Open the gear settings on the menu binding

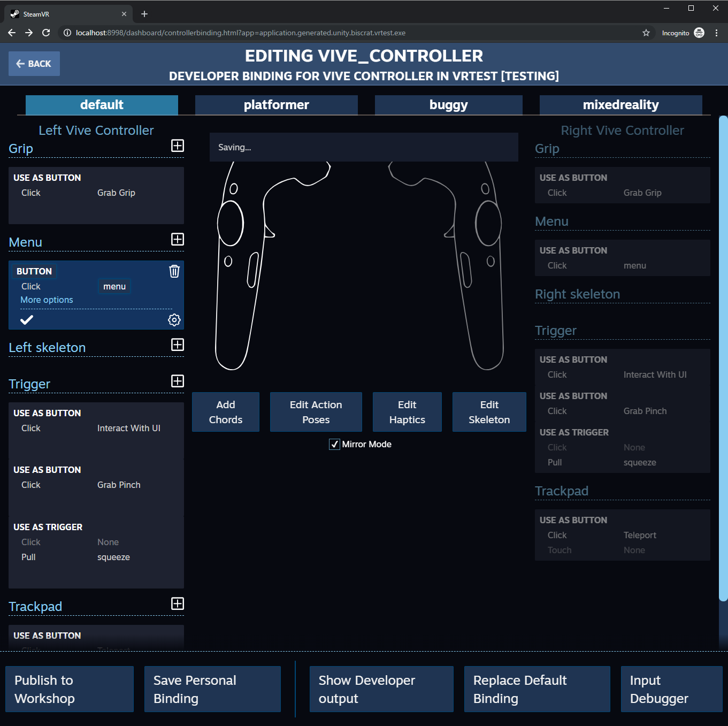click(x=174, y=319)
